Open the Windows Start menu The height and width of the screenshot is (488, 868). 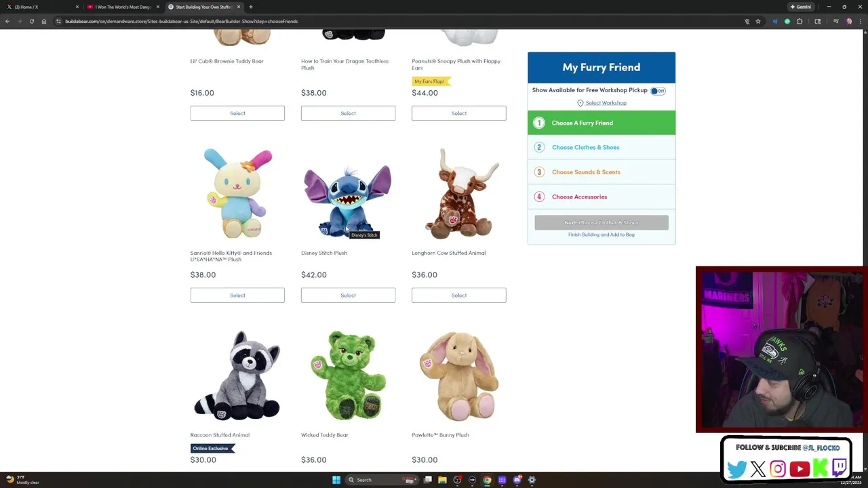(x=336, y=480)
